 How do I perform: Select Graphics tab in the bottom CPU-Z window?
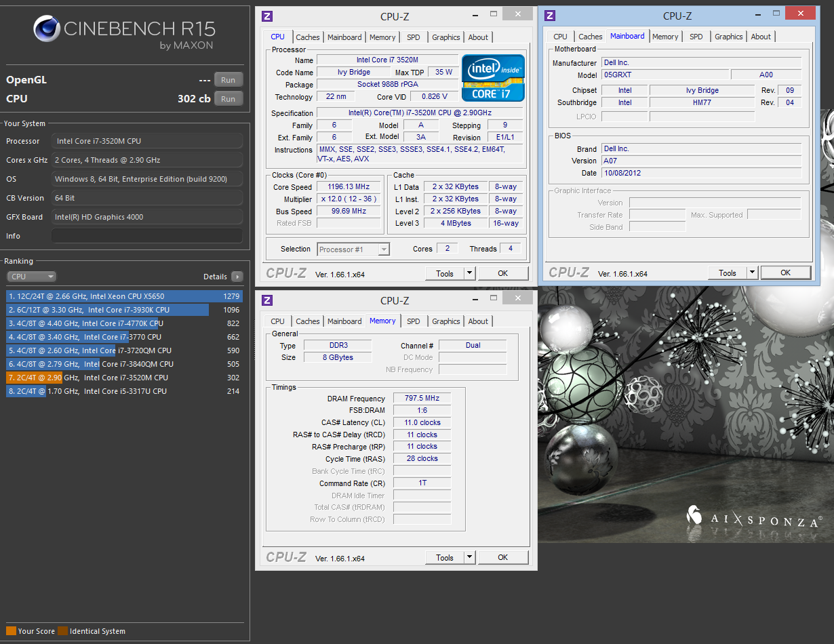tap(446, 321)
